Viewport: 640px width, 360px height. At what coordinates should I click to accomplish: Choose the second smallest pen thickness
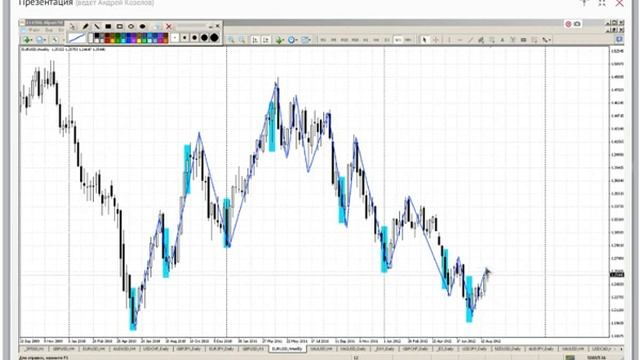[184, 38]
